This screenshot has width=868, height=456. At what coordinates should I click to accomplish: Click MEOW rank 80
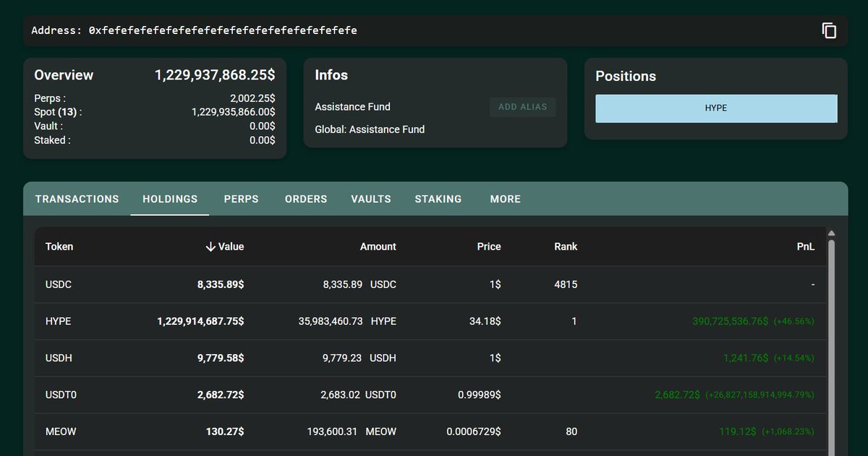coord(571,431)
